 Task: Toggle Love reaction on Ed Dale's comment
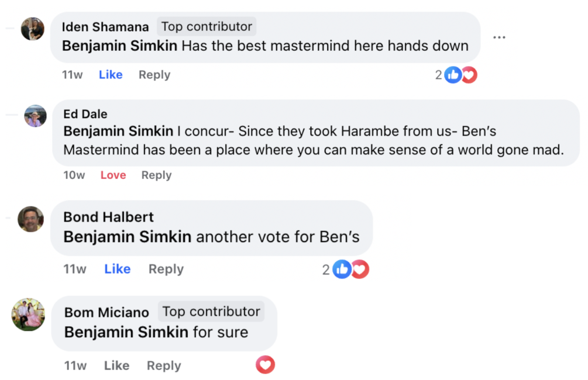(x=113, y=175)
